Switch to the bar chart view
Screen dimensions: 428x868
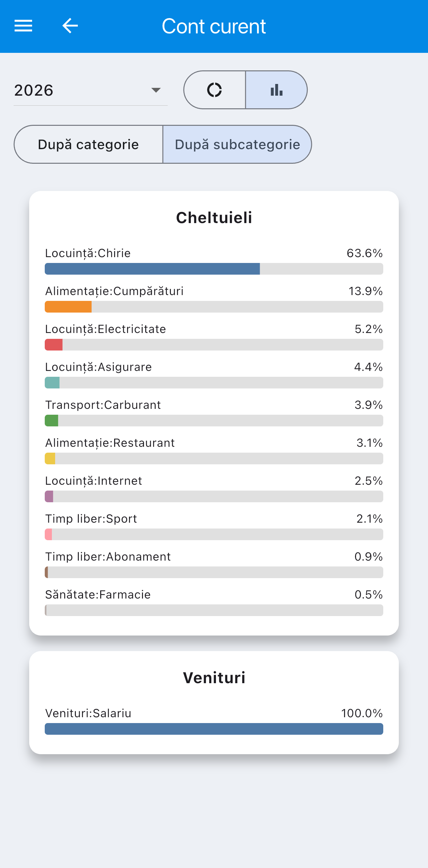pos(276,90)
